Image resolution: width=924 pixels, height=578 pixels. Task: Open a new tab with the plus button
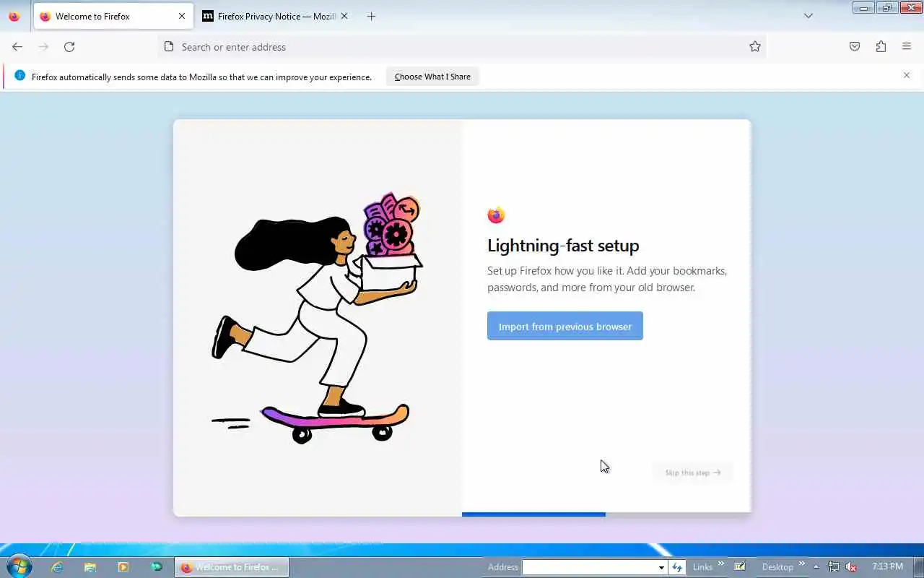pos(371,16)
